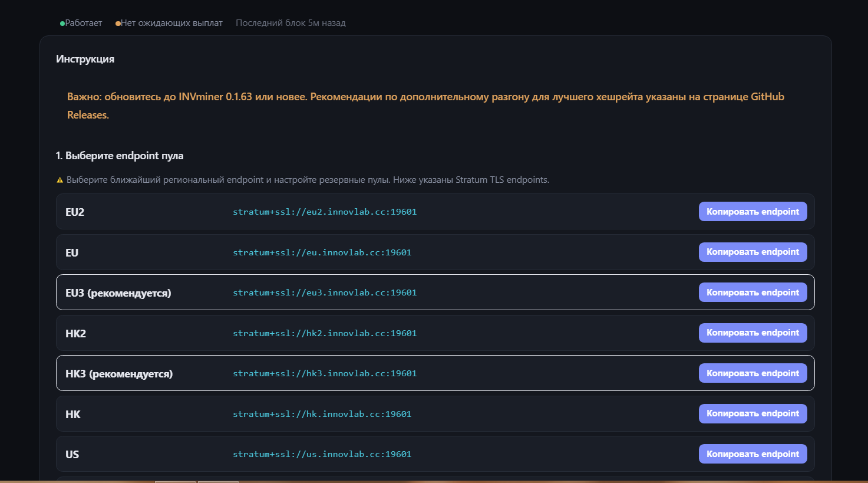This screenshot has height=483, width=868.
Task: Click the orange pending payouts status dot
Action: pos(118,24)
